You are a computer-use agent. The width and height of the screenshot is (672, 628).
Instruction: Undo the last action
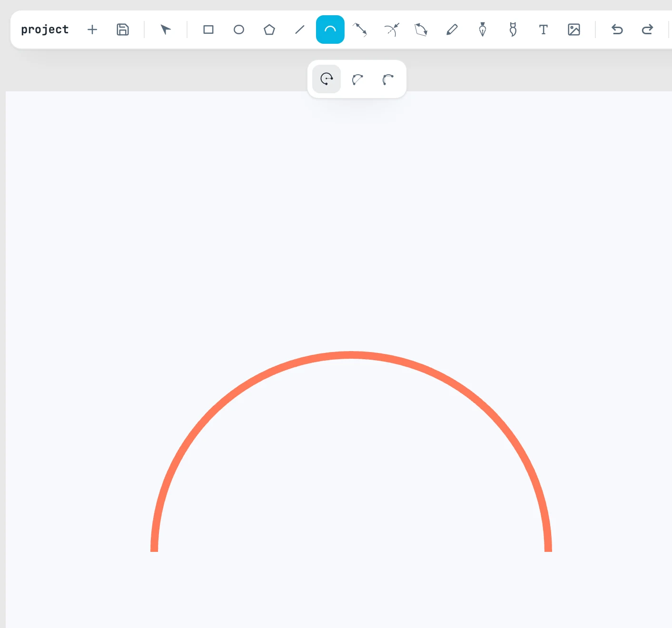tap(617, 29)
